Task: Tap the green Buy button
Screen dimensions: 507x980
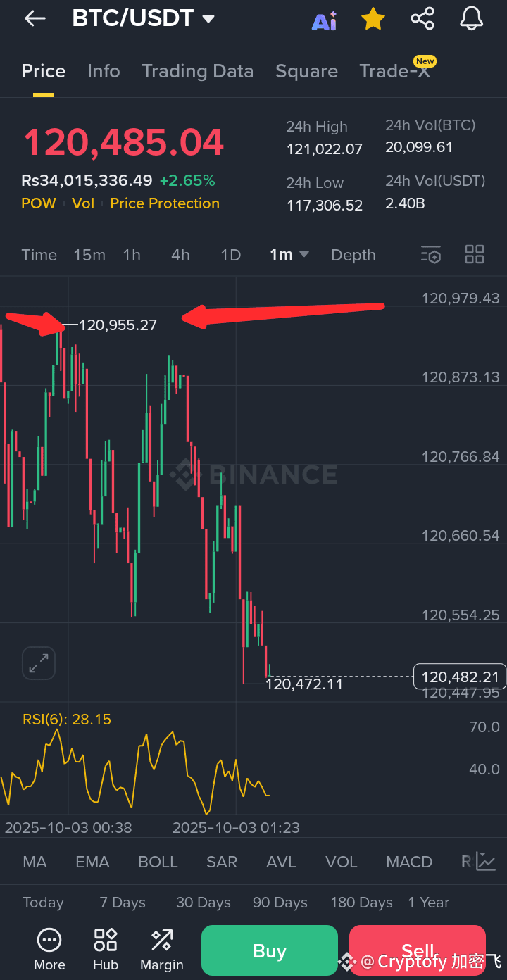Action: 270,950
